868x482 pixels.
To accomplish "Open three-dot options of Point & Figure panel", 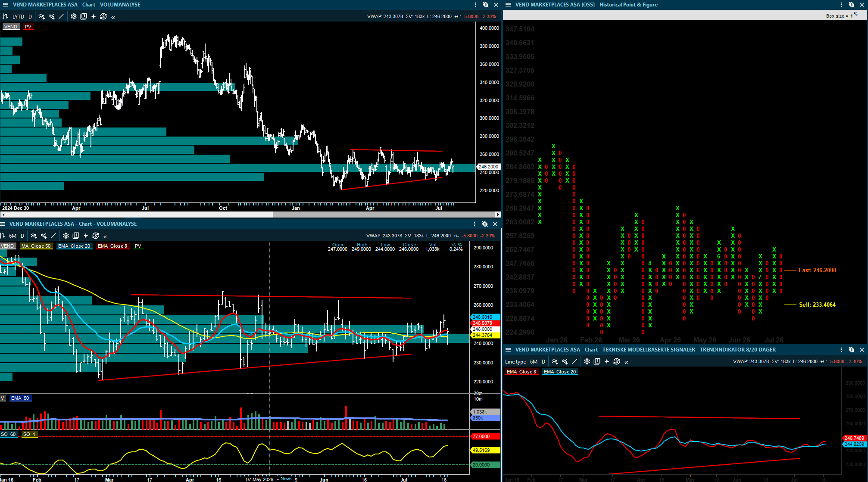I will [x=841, y=5].
